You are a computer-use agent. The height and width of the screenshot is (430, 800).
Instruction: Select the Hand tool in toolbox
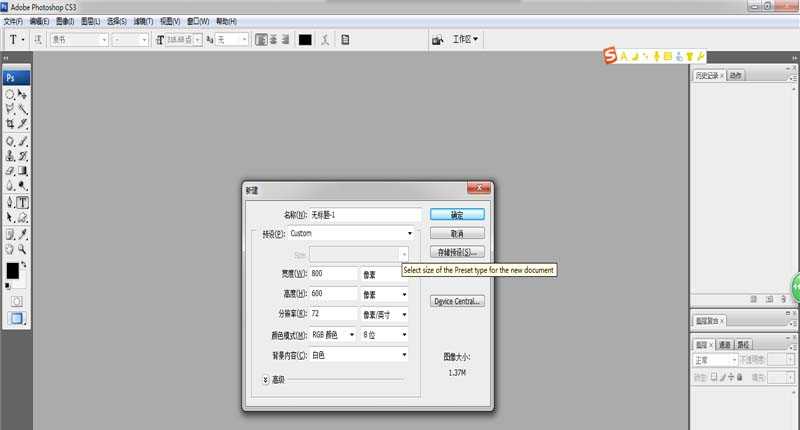point(10,249)
